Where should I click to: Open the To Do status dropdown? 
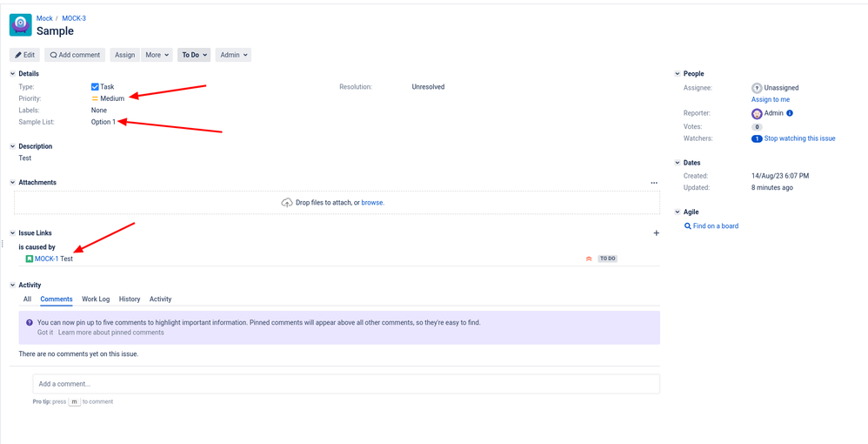tap(194, 55)
